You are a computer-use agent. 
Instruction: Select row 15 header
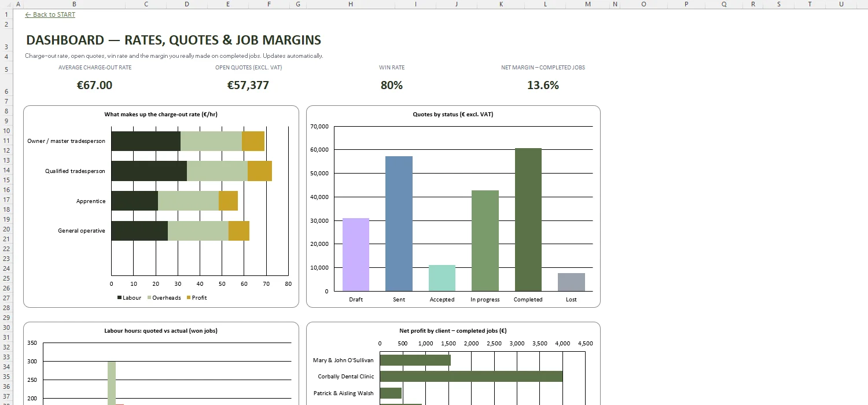(x=6, y=180)
